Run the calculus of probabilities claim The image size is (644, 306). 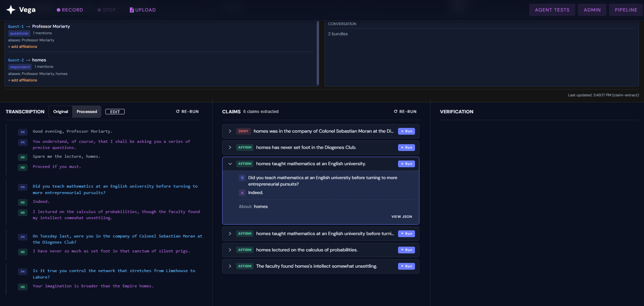tap(407, 250)
